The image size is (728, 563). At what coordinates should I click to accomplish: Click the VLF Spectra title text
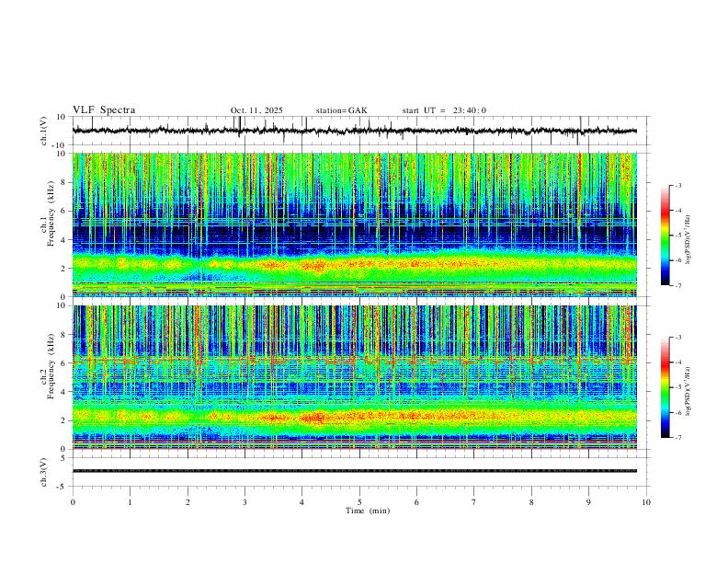104,110
